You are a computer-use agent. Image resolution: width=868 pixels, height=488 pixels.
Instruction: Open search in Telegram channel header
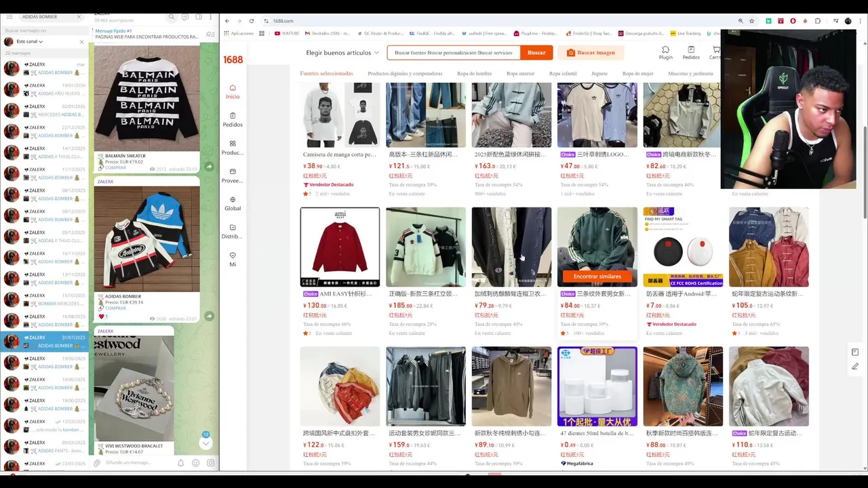click(172, 17)
